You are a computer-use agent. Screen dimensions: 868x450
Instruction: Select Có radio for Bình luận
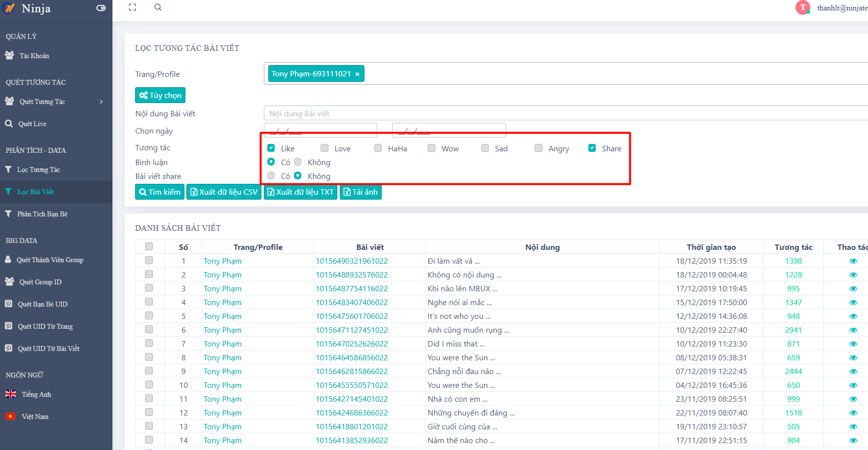pyautogui.click(x=271, y=162)
